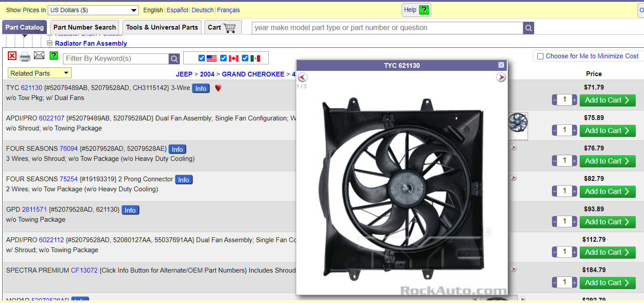Open the Tools & Universal Parts tab

(162, 27)
